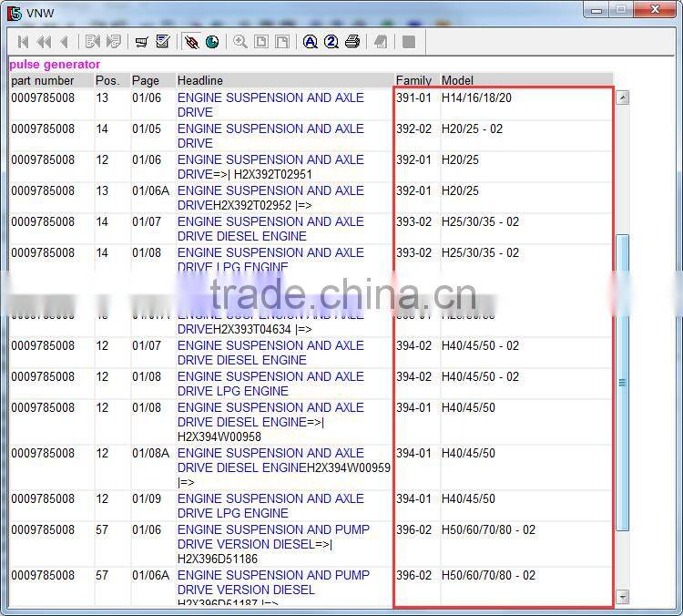Image resolution: width=683 pixels, height=616 pixels.
Task: Open LPG ENGINE headline for page 01/09
Action: 270,505
